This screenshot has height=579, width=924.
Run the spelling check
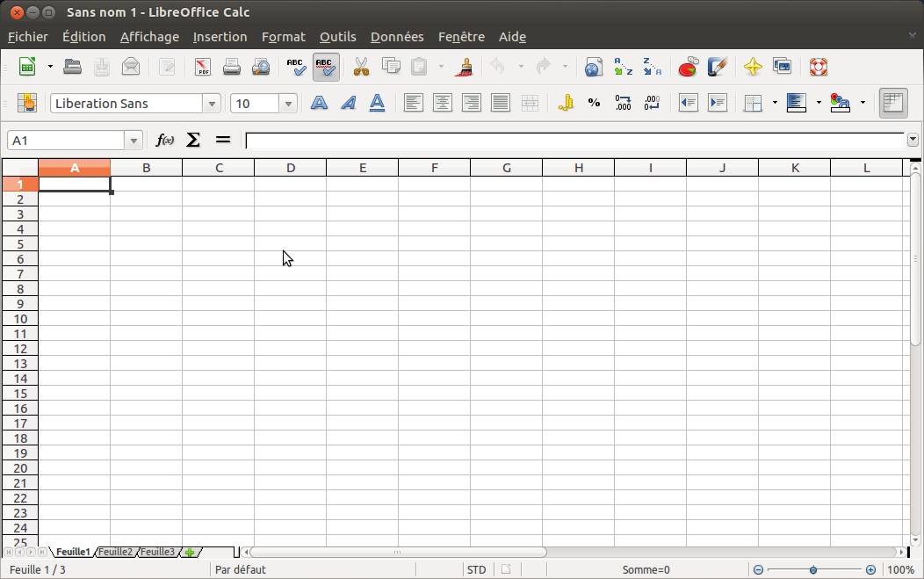coord(296,67)
